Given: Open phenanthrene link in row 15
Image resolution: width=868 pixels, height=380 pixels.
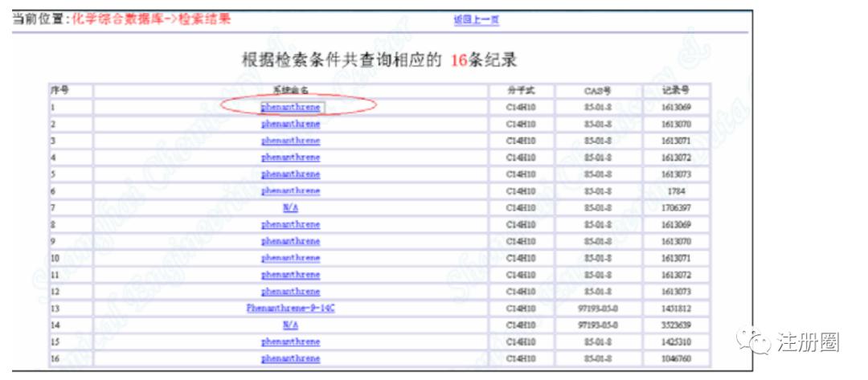Looking at the screenshot, I should point(291,341).
